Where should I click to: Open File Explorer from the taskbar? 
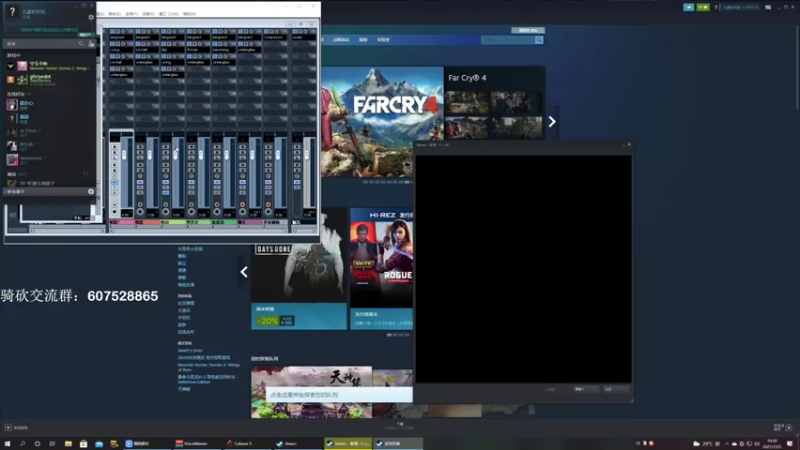click(x=68, y=444)
